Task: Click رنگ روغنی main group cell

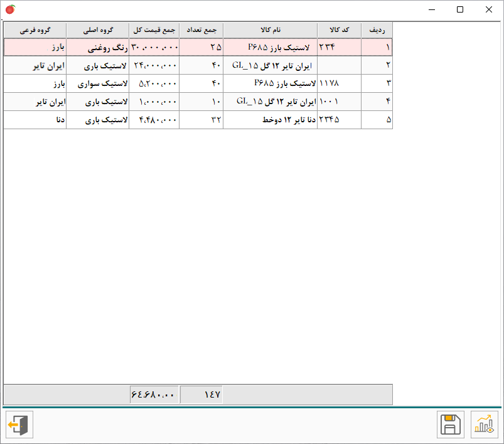Action: click(x=98, y=47)
